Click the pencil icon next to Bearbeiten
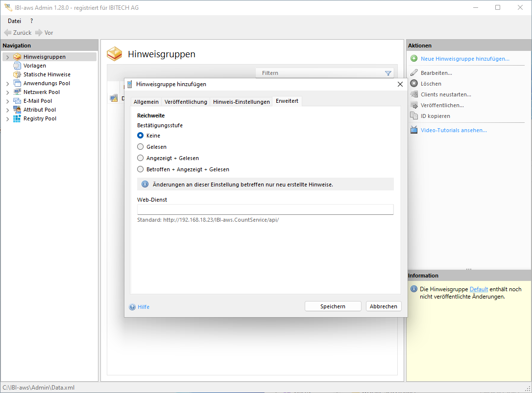Screen dimensions: 532x393 point(414,73)
